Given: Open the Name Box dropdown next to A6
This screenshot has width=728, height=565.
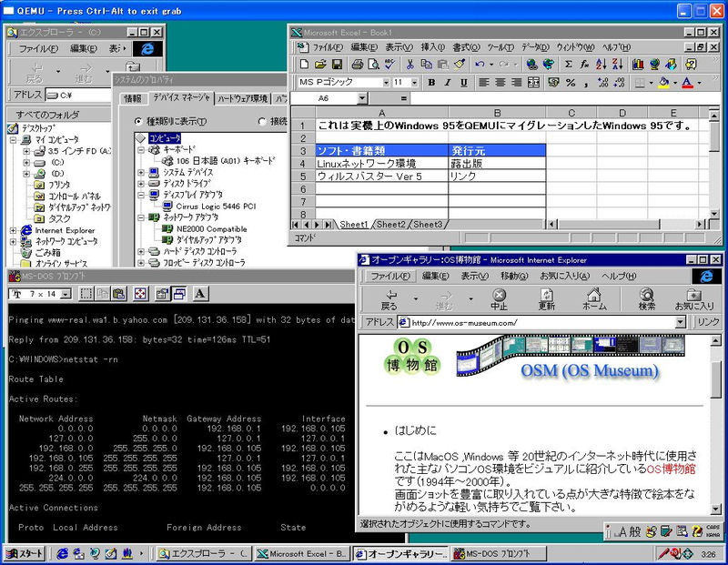Looking at the screenshot, I should pos(362,98).
